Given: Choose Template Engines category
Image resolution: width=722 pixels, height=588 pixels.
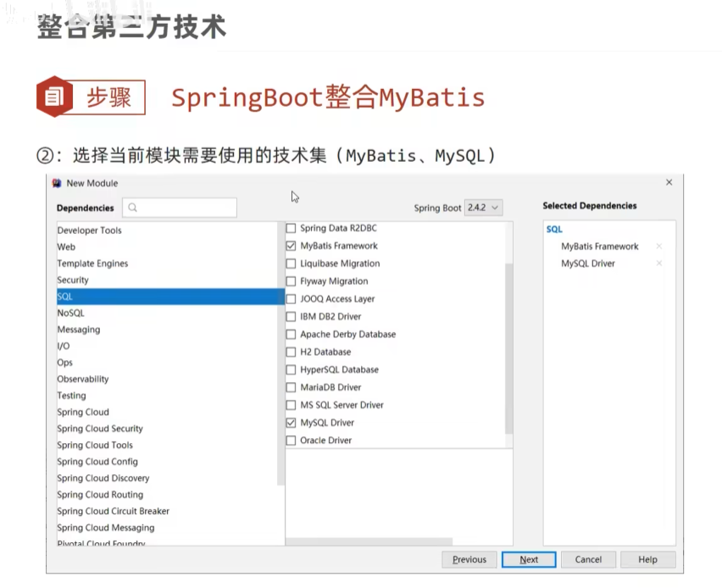Looking at the screenshot, I should point(92,263).
